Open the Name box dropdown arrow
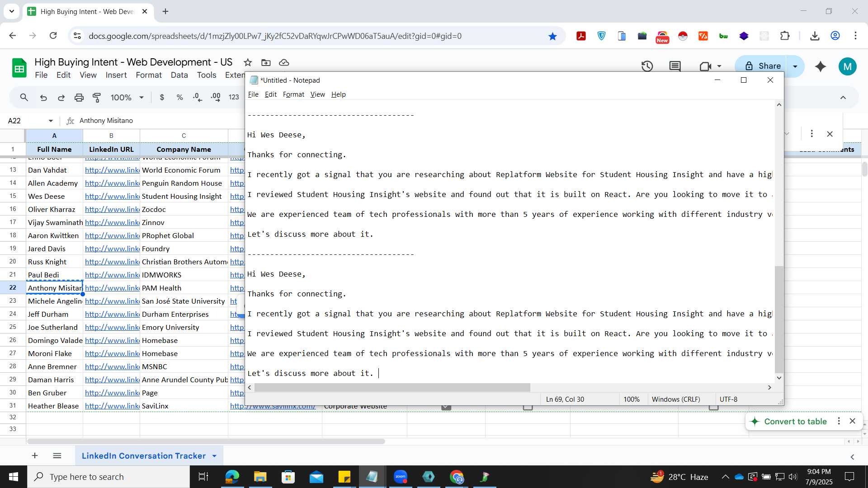Viewport: 868px width, 488px height. [51, 121]
